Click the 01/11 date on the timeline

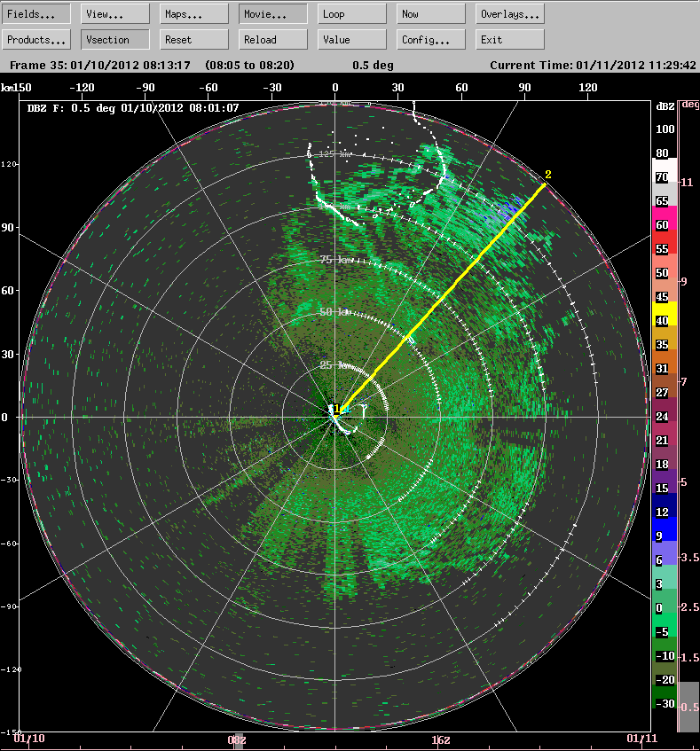point(642,738)
